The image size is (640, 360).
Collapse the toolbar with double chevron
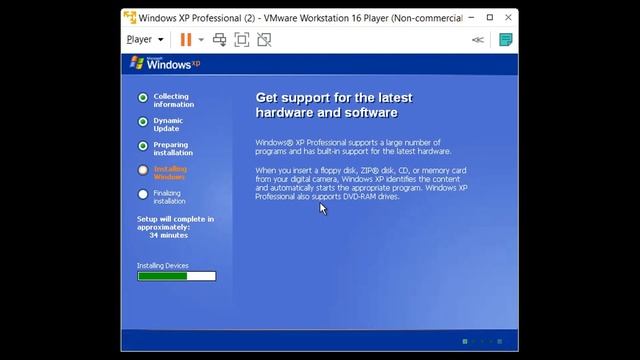(478, 40)
